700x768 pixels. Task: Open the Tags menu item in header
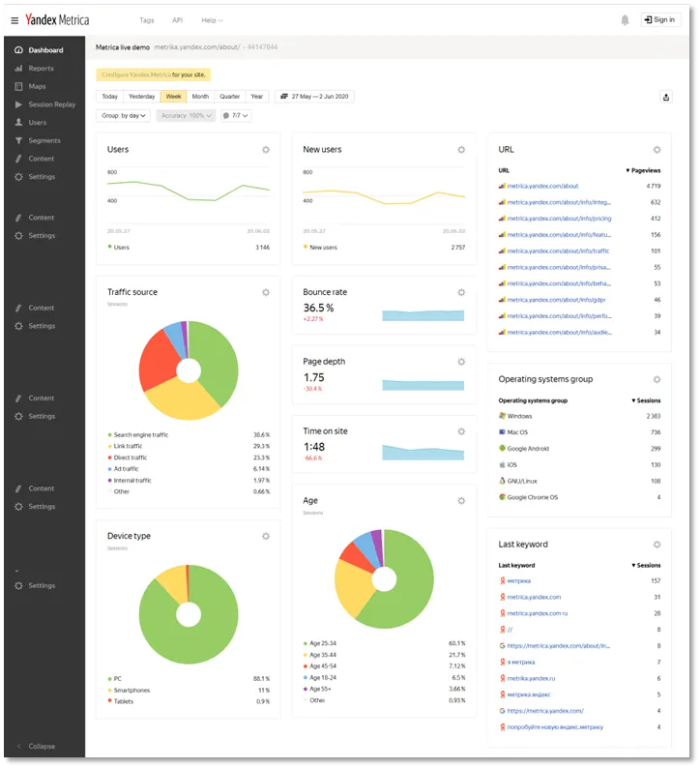146,20
